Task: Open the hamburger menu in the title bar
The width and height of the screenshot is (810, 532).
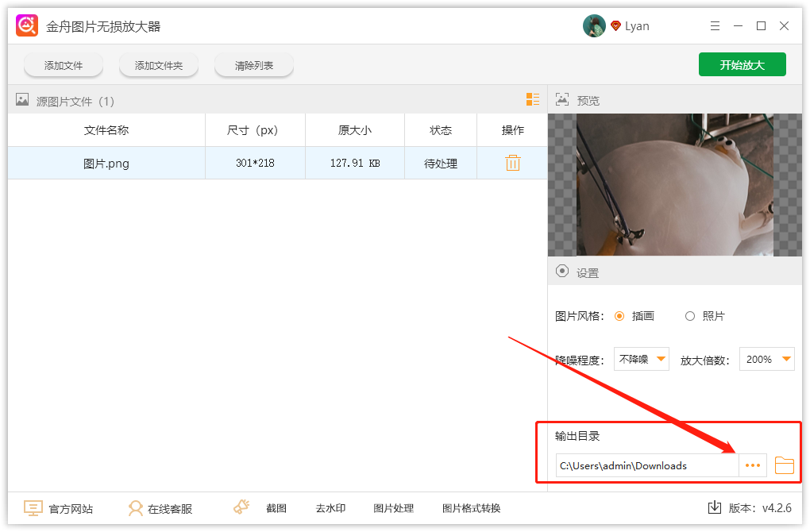Action: coord(715,26)
